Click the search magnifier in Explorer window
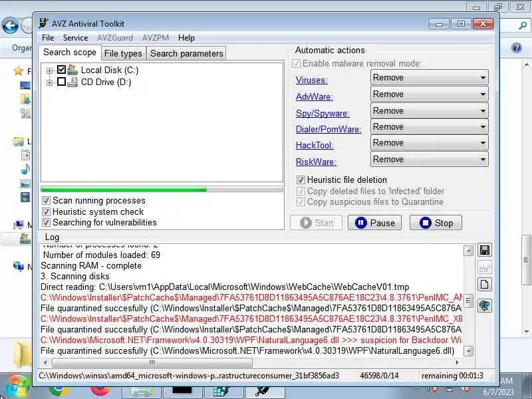Image resolution: width=532 pixels, height=399 pixels. coord(523,25)
